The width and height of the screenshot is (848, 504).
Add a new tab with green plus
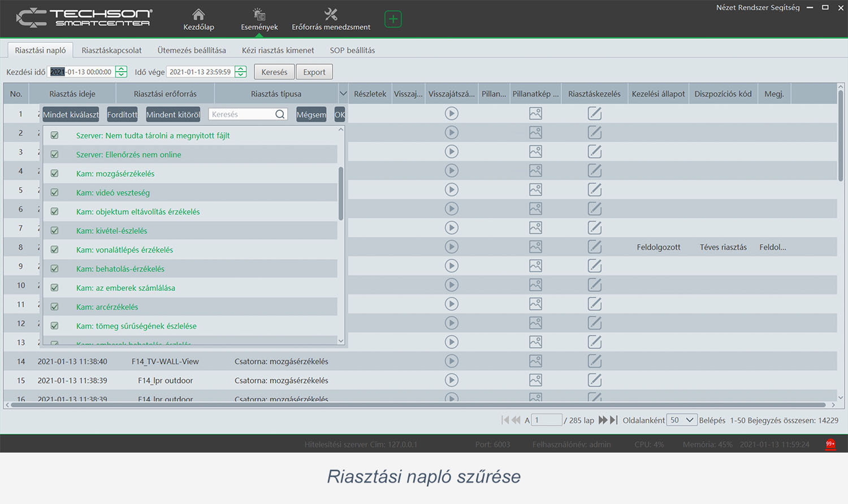pyautogui.click(x=393, y=19)
